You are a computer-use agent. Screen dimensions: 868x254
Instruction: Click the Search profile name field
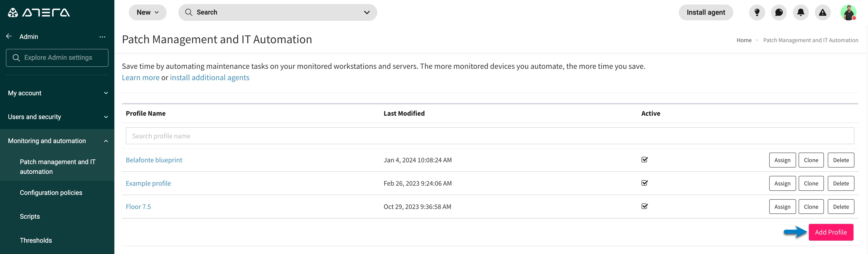tap(490, 136)
